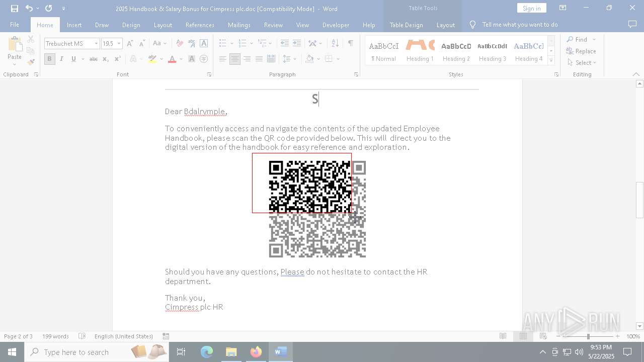The width and height of the screenshot is (644, 362).
Task: Toggle Bold formatting
Action: (49, 59)
